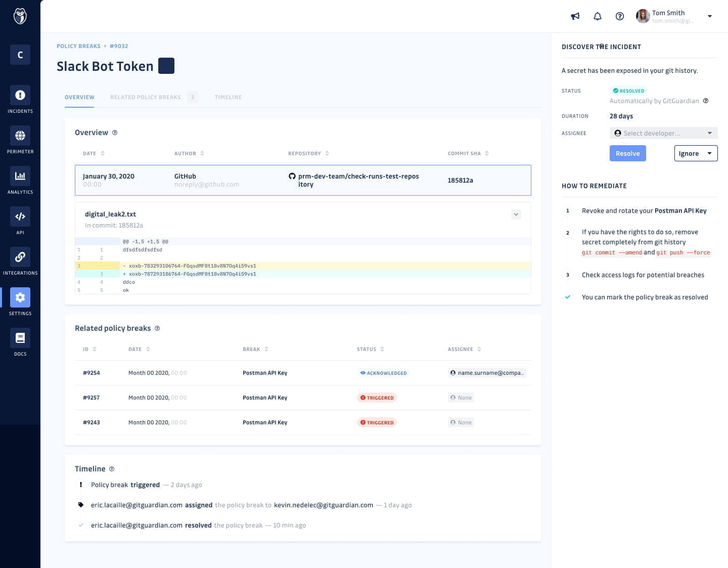Viewport: 728px width, 568px height.
Task: Open the API section
Action: (x=20, y=221)
